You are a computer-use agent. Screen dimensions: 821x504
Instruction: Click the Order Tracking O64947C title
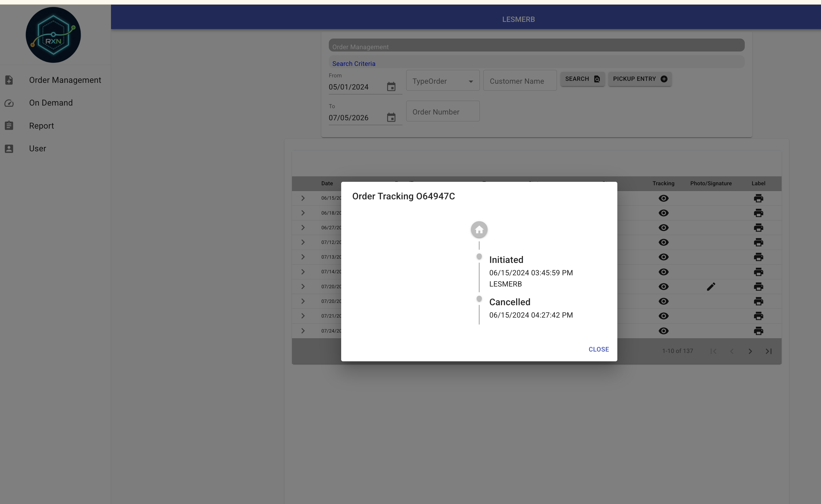(403, 196)
